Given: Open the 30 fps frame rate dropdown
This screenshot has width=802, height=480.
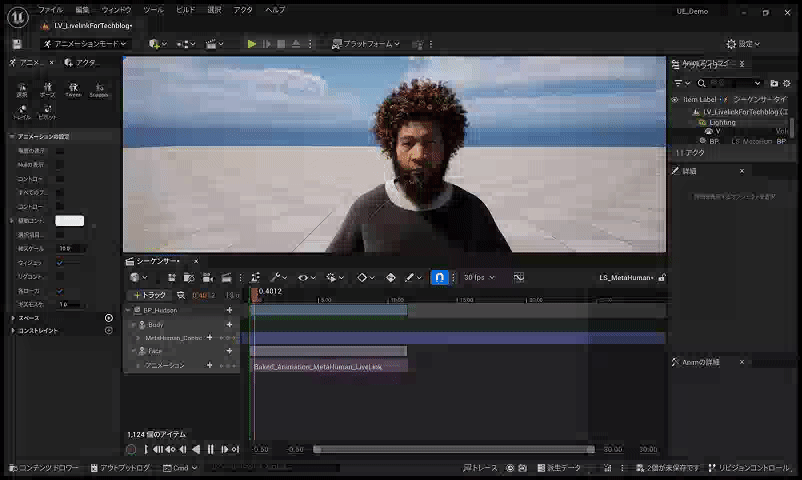Looking at the screenshot, I should click(x=479, y=277).
